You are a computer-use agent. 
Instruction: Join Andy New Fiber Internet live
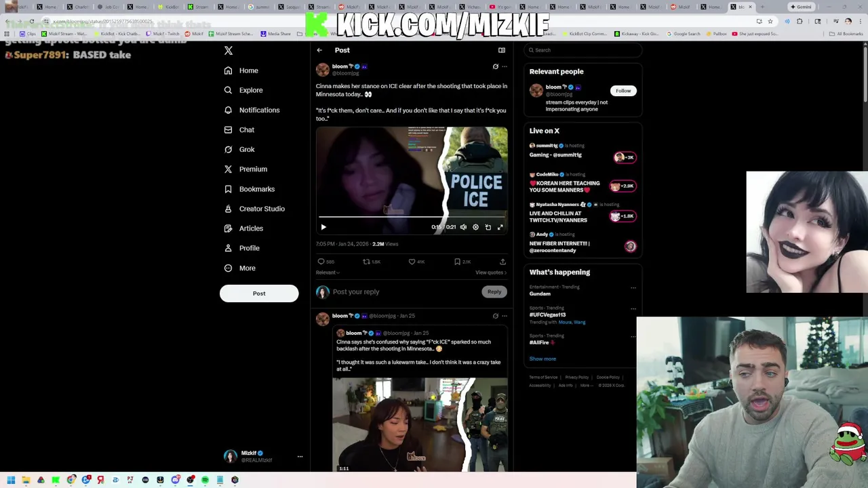[x=582, y=243]
